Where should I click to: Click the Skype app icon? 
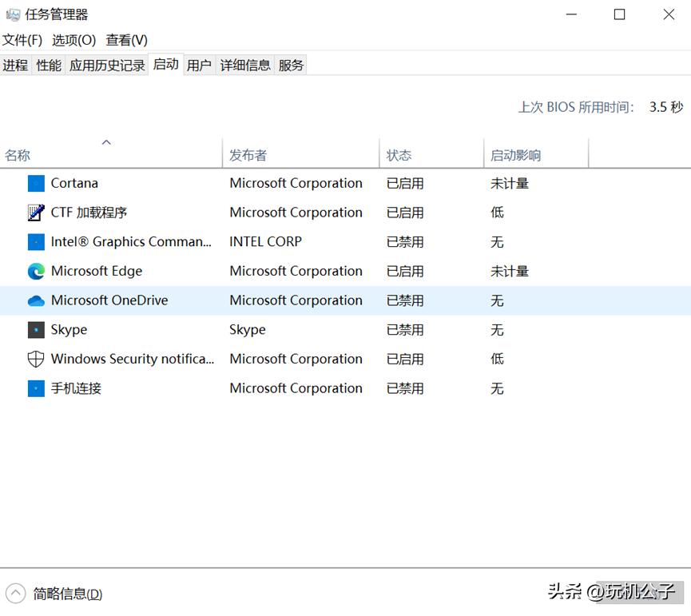click(36, 329)
